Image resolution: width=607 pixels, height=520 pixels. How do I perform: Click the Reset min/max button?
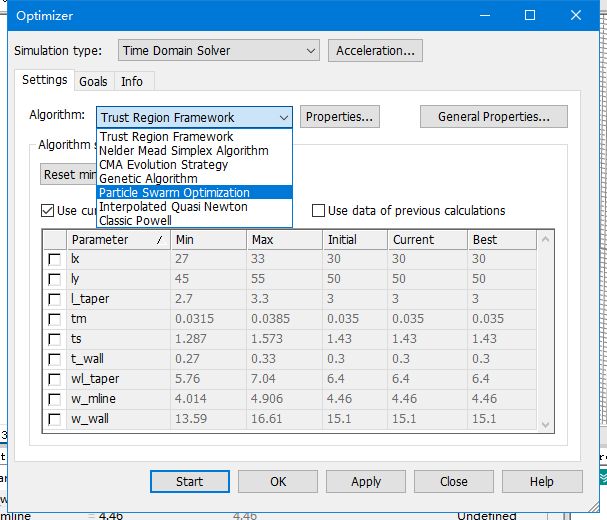(69, 174)
